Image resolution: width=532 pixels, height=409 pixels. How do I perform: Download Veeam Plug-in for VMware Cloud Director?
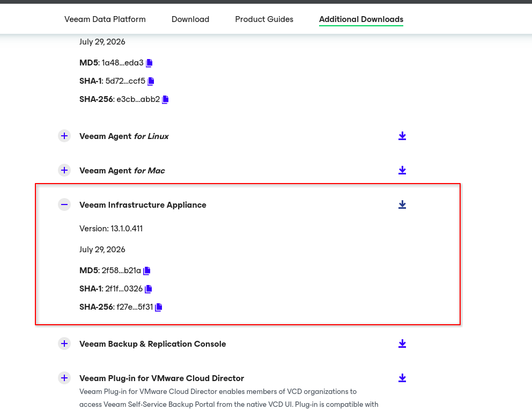pyautogui.click(x=402, y=378)
